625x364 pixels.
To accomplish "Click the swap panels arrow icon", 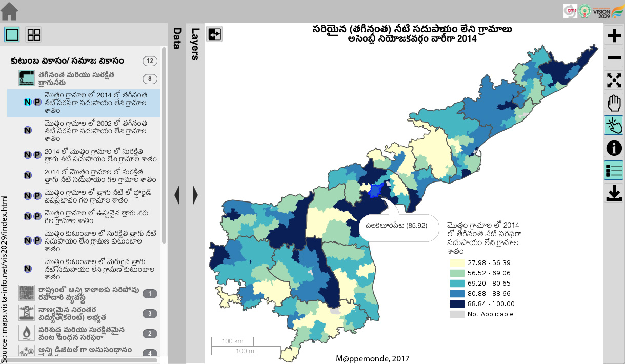I will tap(214, 34).
